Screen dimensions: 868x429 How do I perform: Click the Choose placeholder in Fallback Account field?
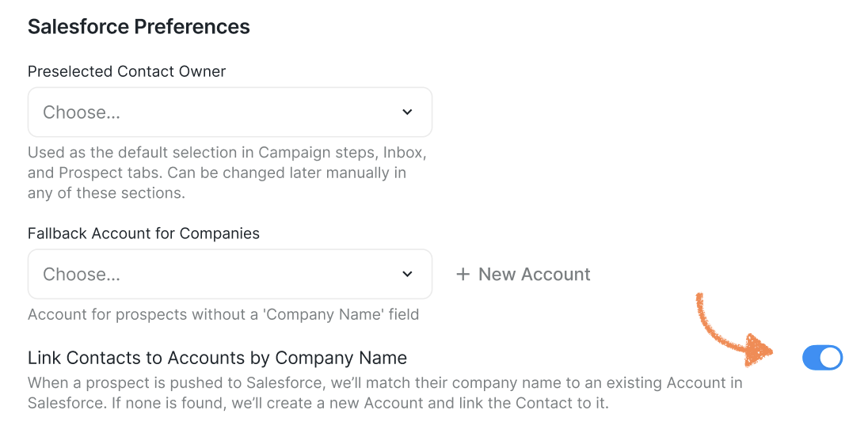coord(82,275)
